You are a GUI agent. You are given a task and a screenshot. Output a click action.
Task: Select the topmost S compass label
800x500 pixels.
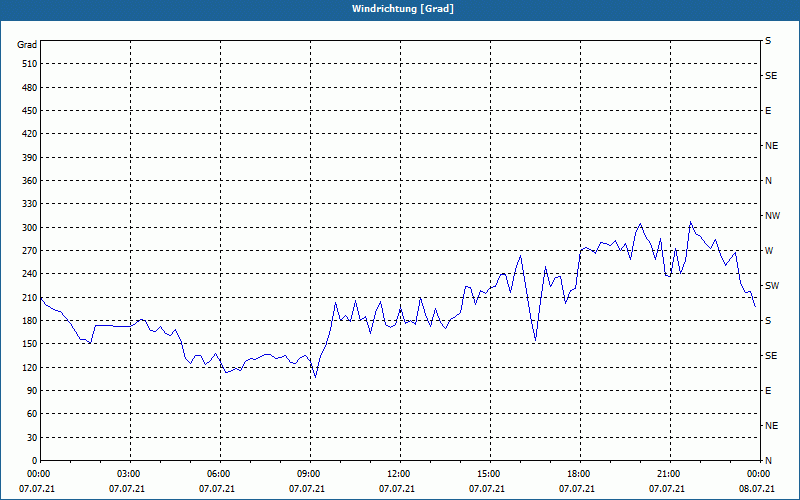point(768,41)
